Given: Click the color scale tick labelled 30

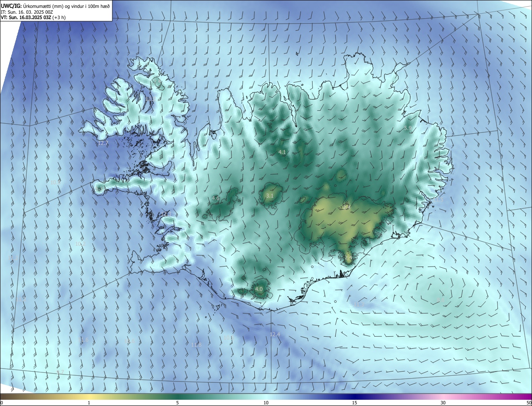Looking at the screenshot, I should (443, 403).
